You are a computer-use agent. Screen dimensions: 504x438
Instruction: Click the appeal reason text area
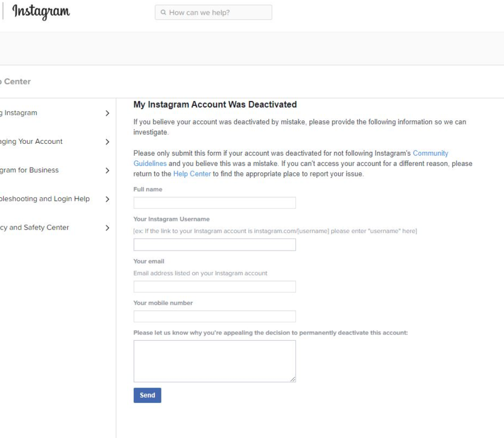[x=215, y=361]
